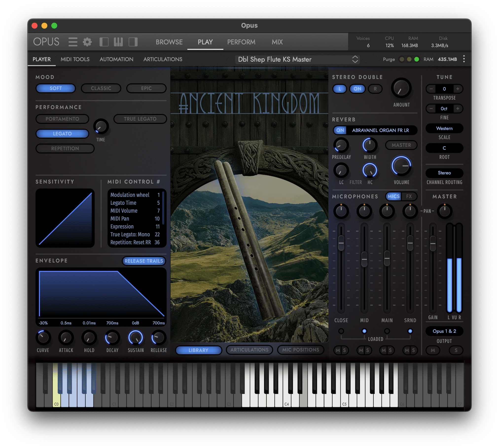Open the Automation tab

coord(116,59)
